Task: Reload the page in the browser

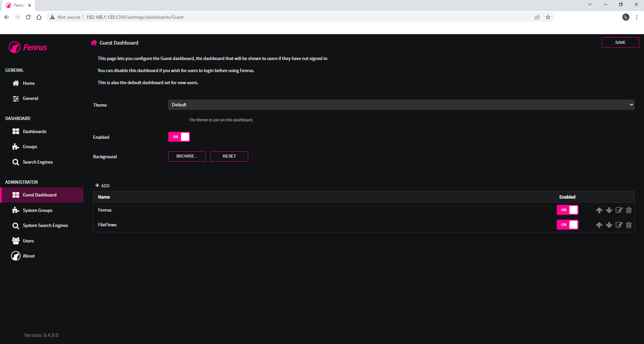Action: point(28,17)
